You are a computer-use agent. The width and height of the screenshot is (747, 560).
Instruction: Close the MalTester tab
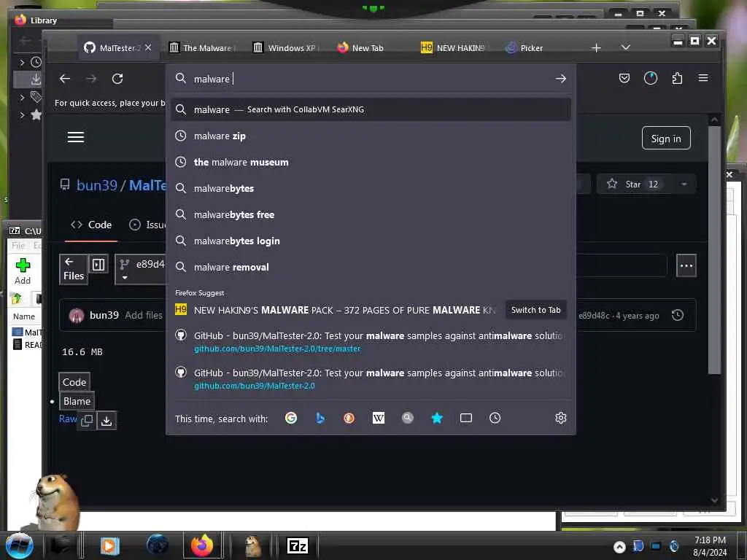tap(148, 47)
